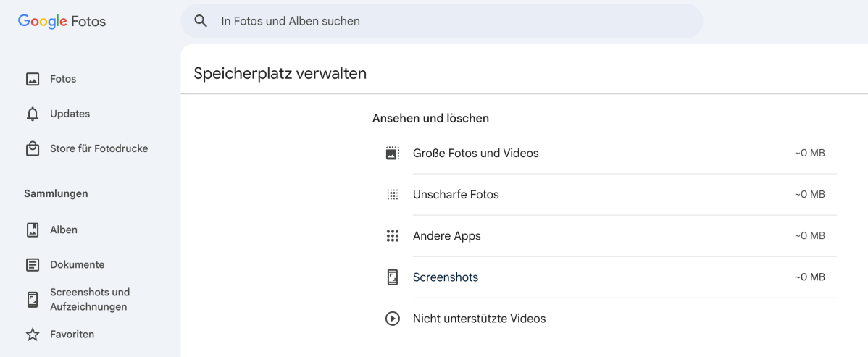Open Favoriten in the sidebar
Image resolution: width=868 pixels, height=357 pixels.
[72, 335]
